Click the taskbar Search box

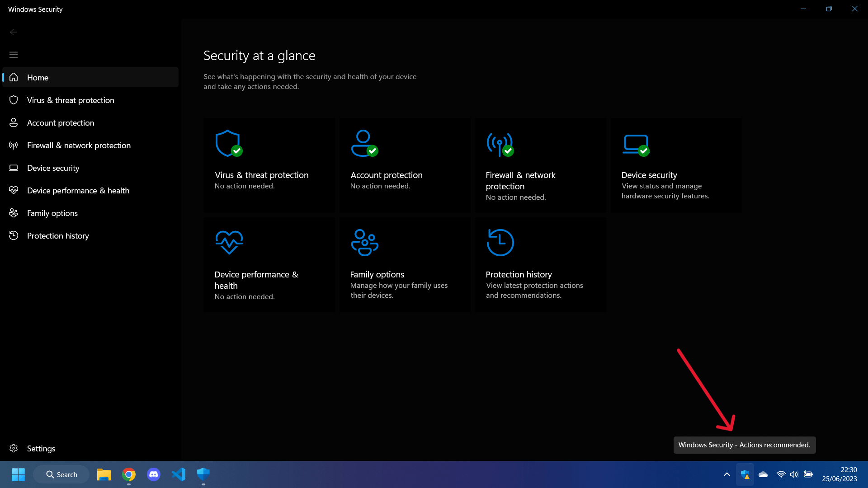(x=61, y=474)
